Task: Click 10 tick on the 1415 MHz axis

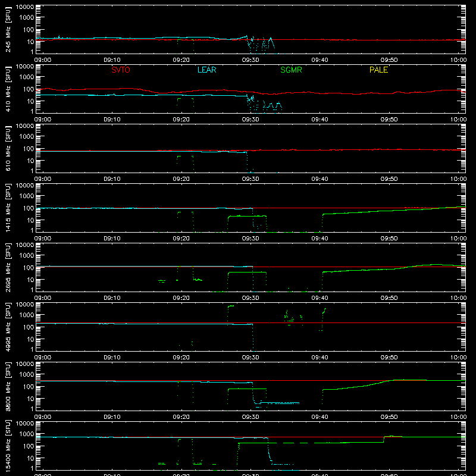Action: (30, 220)
